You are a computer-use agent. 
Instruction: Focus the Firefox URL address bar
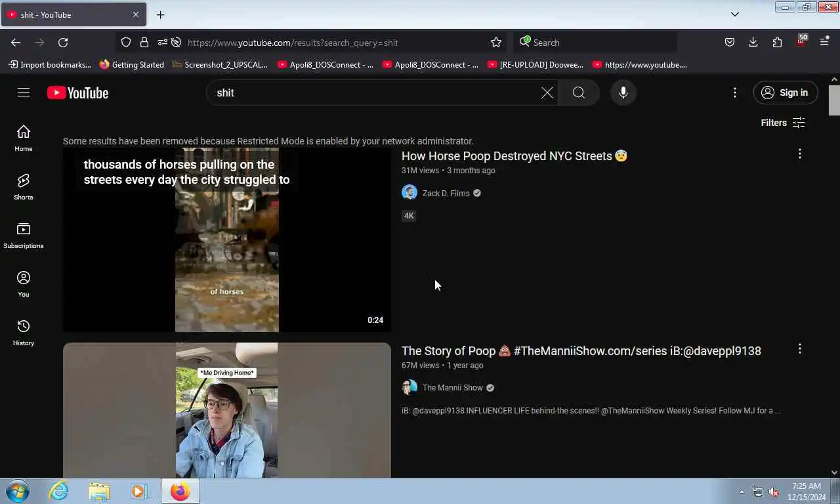point(335,43)
